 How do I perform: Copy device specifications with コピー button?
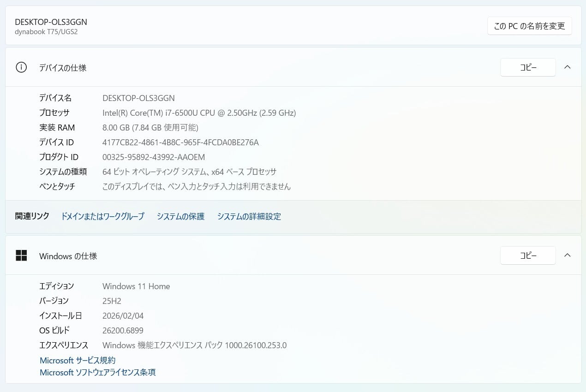[x=528, y=67]
